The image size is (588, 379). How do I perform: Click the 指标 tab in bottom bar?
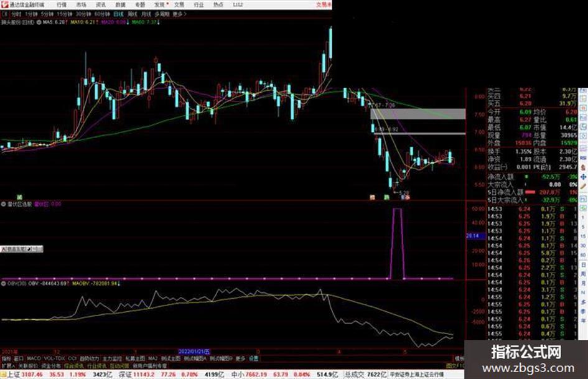pyautogui.click(x=7, y=358)
